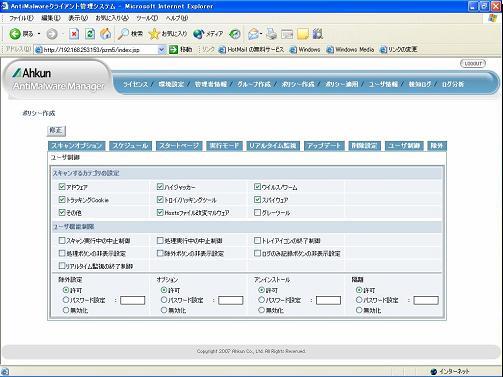Click the IE Forward arrow button
This screenshot has height=377, width=503.
pos(52,34)
